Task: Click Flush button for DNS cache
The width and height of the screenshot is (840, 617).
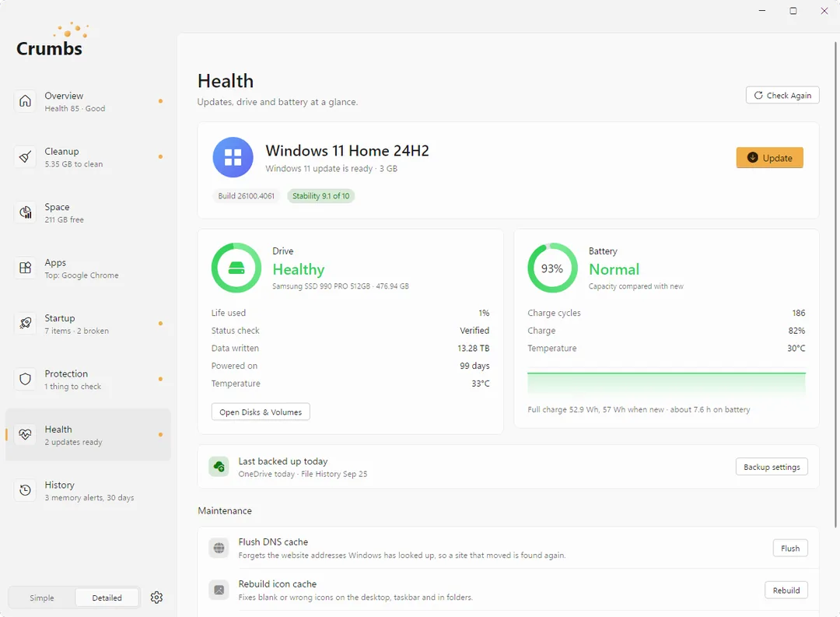Action: tap(790, 548)
